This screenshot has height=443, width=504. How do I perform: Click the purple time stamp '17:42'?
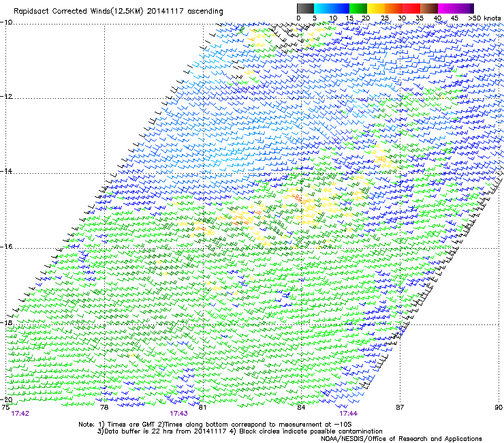[20, 414]
